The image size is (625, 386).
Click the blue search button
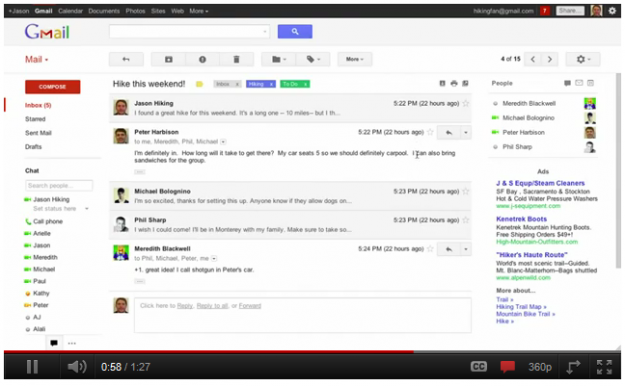click(295, 32)
